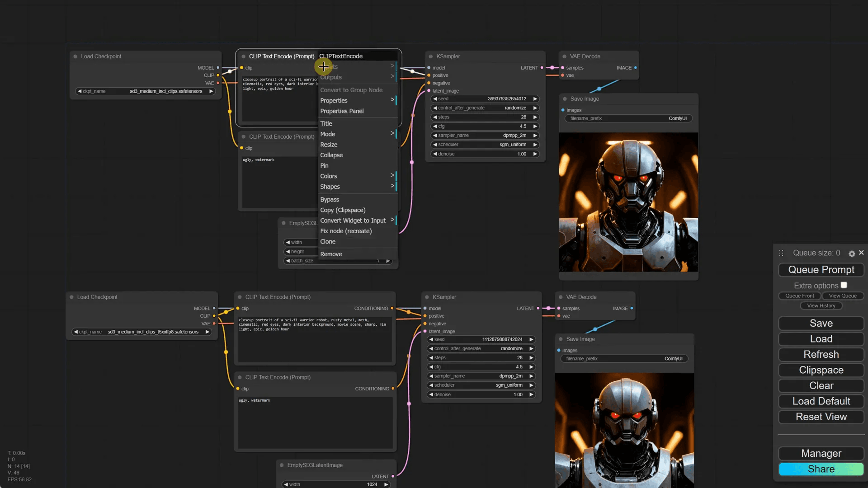The width and height of the screenshot is (868, 488).
Task: Select Bypass from the context menu
Action: [x=330, y=200]
